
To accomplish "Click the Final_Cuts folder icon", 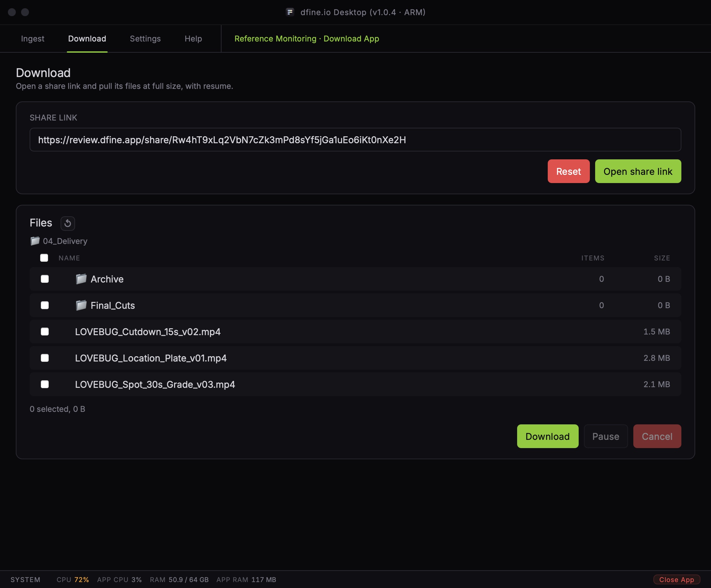I will 81,305.
